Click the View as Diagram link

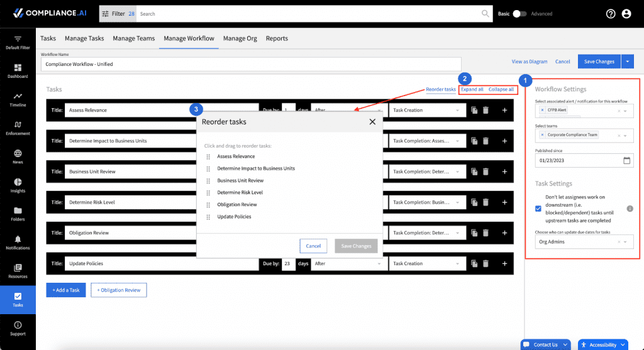tap(529, 62)
